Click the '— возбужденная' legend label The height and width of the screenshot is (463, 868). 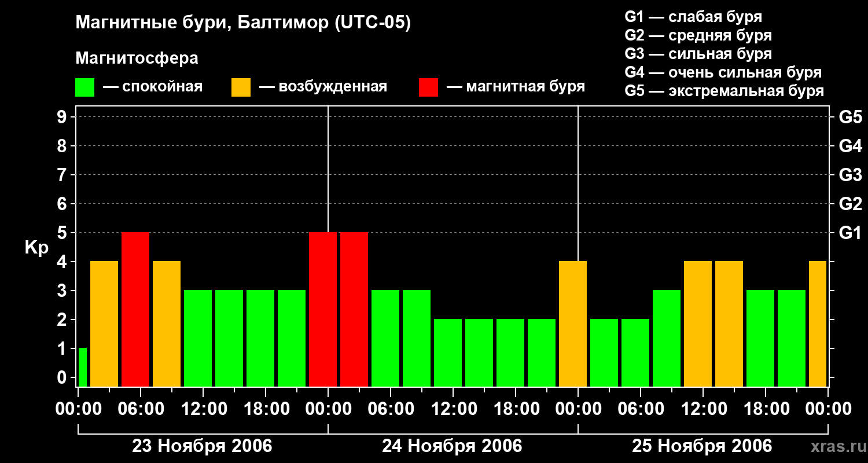click(323, 87)
